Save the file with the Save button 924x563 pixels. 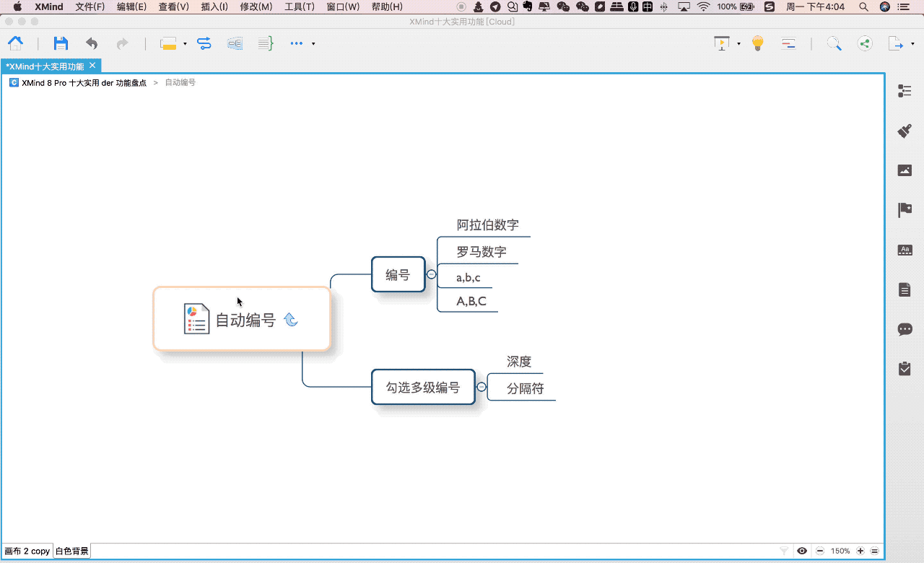click(60, 43)
